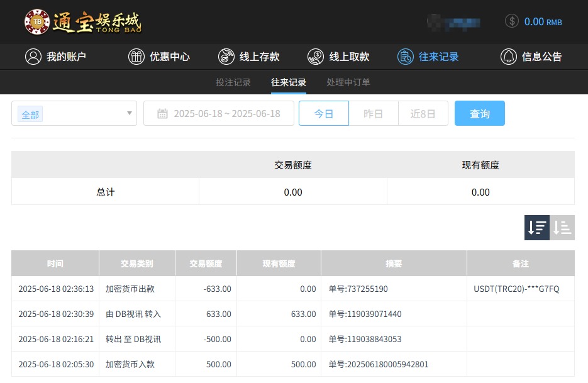This screenshot has width=588, height=383.
Task: Switch to the 投注记录 tab
Action: tap(233, 82)
